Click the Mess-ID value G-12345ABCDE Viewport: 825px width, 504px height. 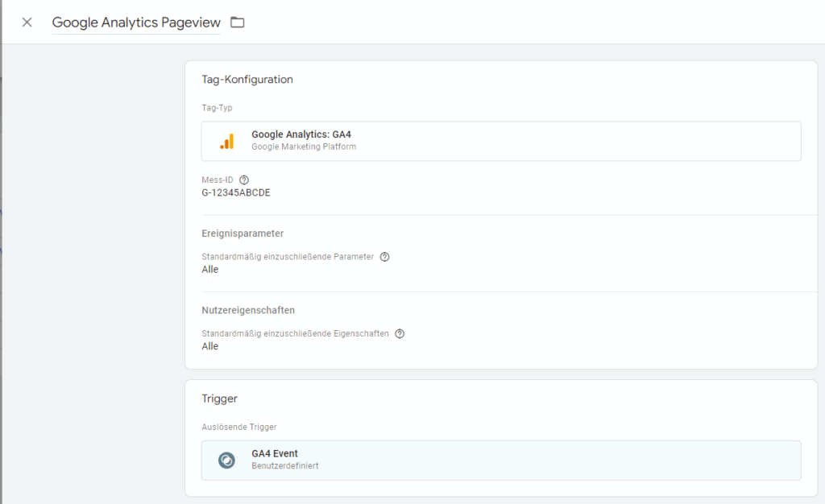point(235,192)
